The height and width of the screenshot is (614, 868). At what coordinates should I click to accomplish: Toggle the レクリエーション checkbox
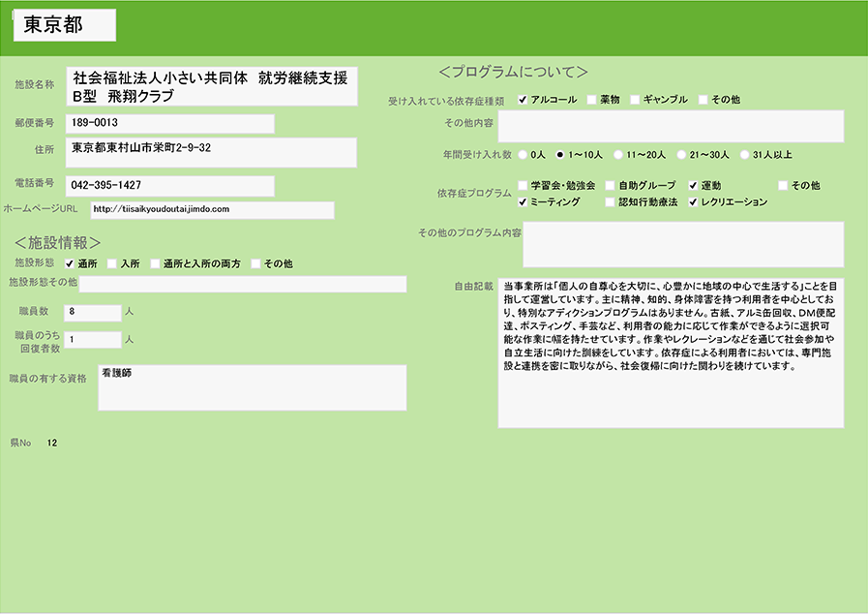pos(694,202)
